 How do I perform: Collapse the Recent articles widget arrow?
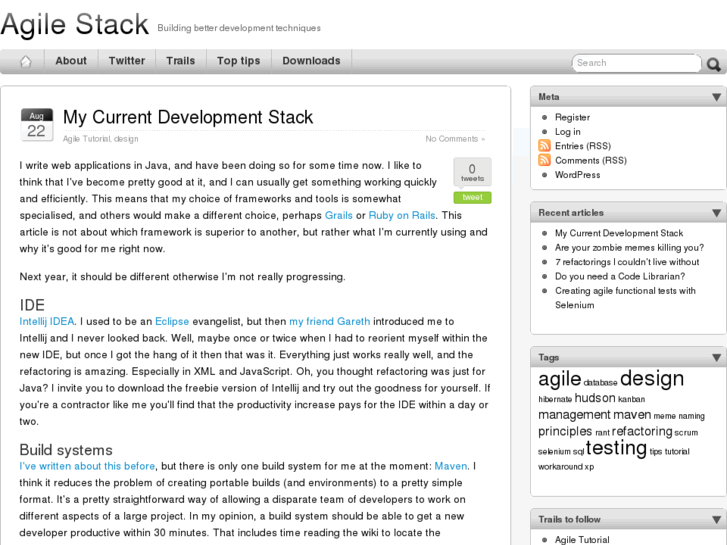(x=716, y=213)
